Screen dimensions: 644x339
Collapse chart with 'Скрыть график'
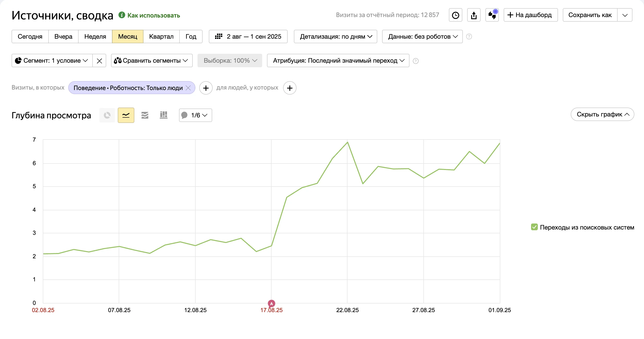coord(602,115)
